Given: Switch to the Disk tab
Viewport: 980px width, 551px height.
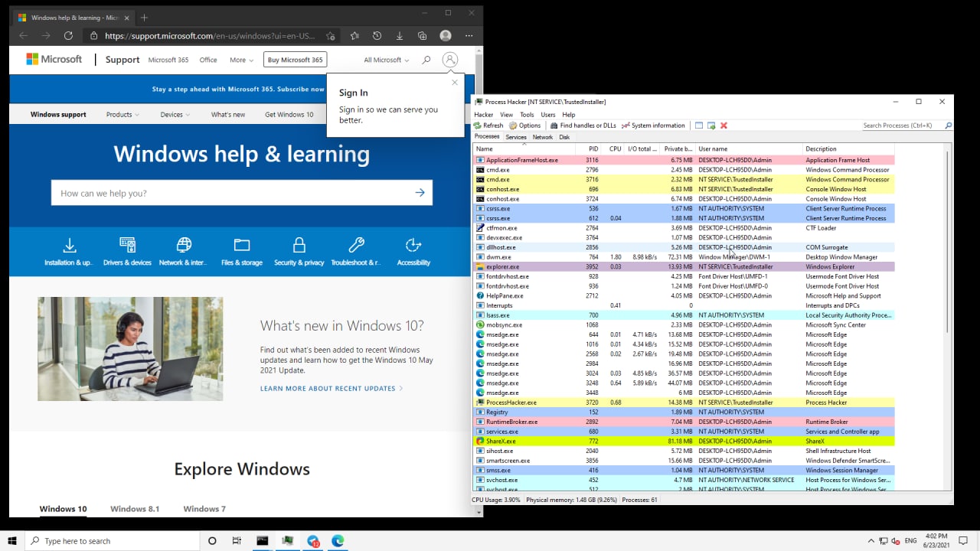Looking at the screenshot, I should point(564,137).
